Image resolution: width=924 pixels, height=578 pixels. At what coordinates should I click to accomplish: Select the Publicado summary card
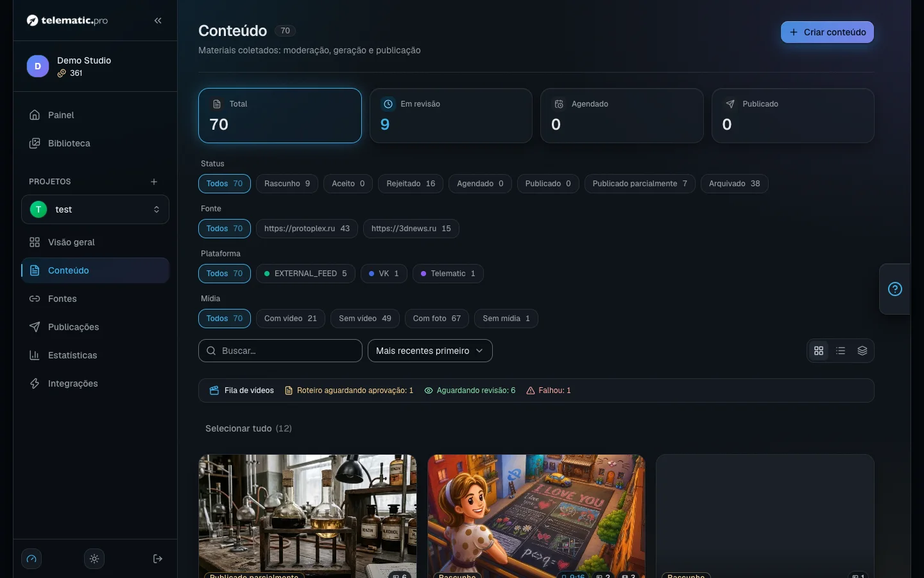[x=793, y=116]
